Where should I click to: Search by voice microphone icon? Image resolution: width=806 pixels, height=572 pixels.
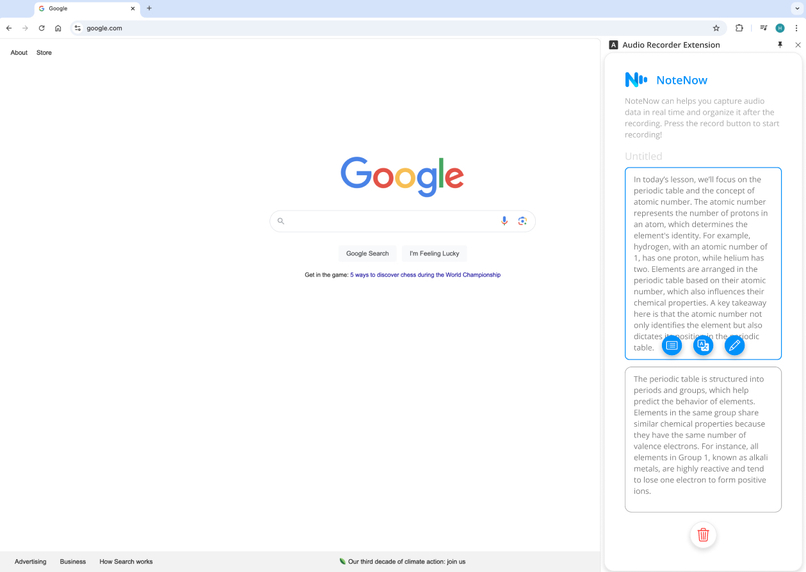coord(504,221)
